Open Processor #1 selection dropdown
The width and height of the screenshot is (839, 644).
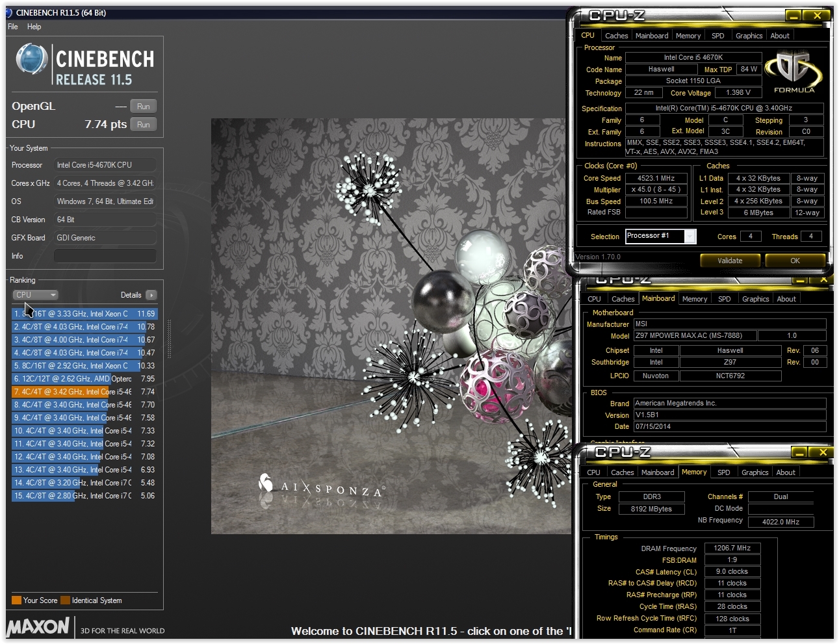click(x=660, y=237)
